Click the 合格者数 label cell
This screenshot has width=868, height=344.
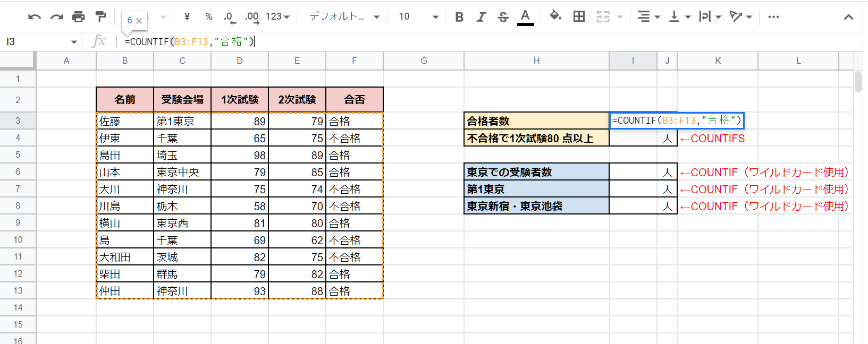pos(537,121)
